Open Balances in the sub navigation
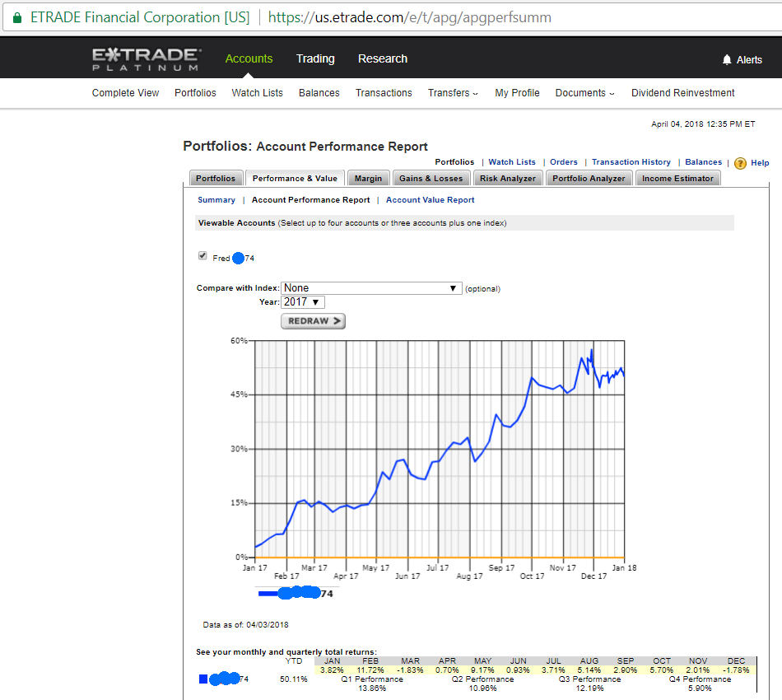 [319, 93]
